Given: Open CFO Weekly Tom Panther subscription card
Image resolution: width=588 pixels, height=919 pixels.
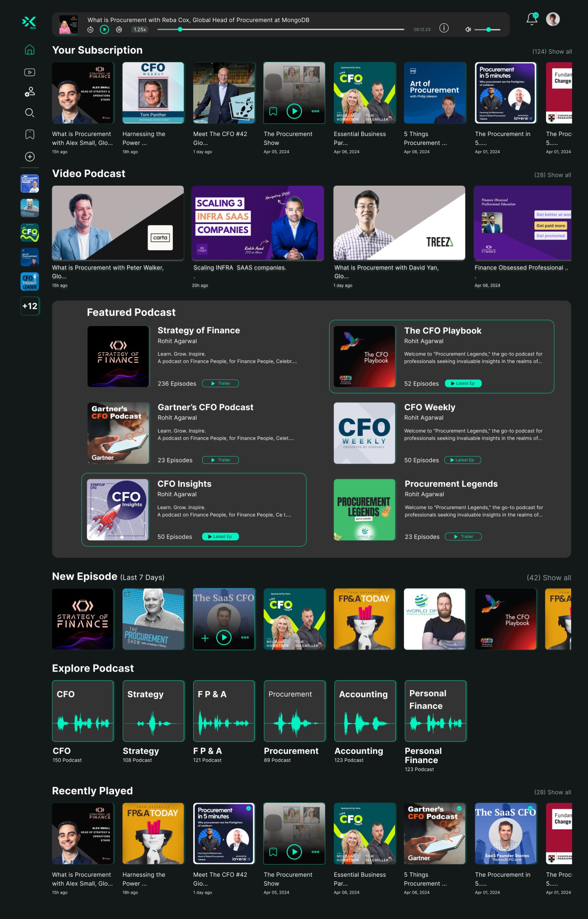Looking at the screenshot, I should click(153, 93).
